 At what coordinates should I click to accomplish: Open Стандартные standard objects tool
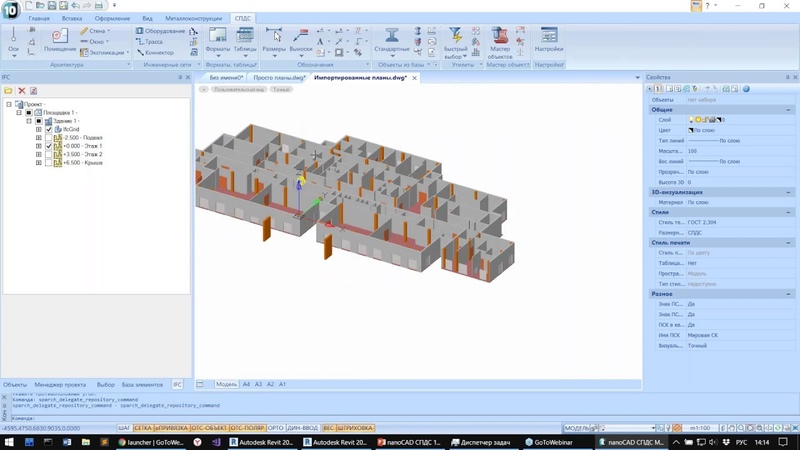pyautogui.click(x=392, y=41)
